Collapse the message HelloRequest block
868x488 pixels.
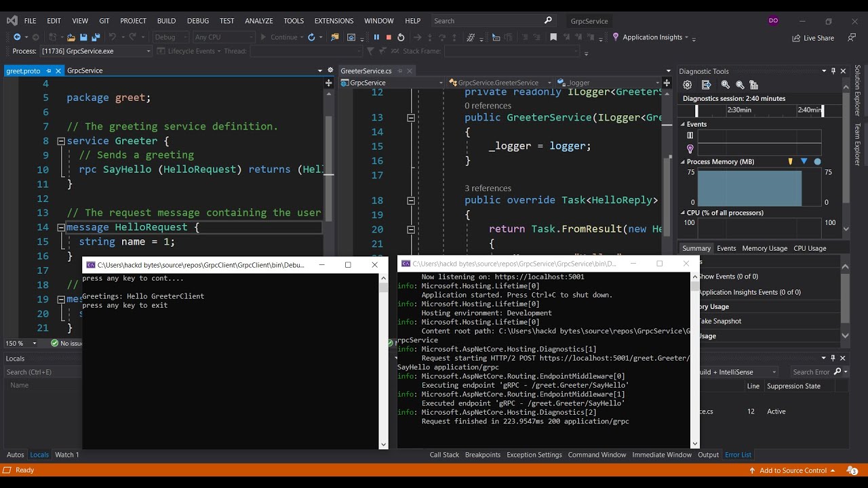point(60,227)
